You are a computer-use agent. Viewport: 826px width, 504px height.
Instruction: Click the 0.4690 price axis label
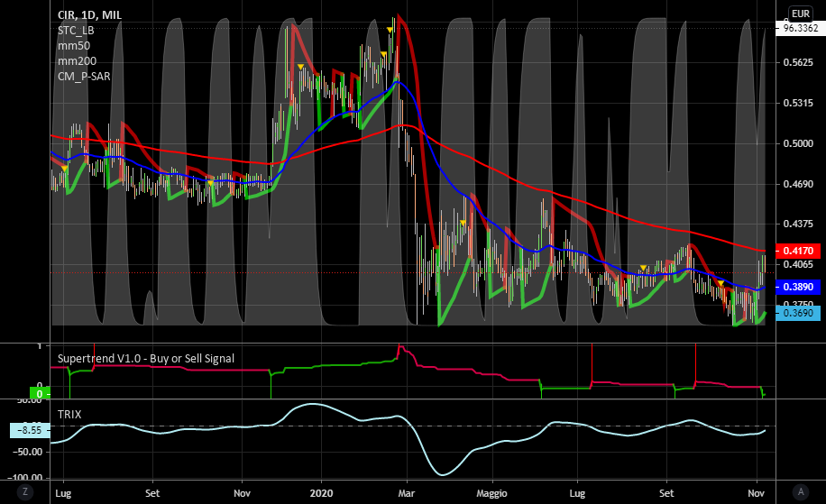click(798, 184)
